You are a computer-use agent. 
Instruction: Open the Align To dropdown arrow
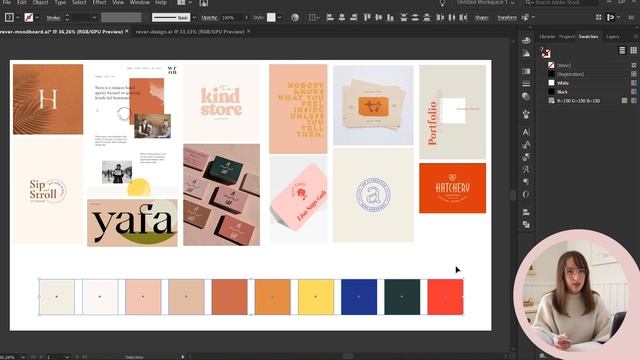pyautogui.click(x=318, y=18)
